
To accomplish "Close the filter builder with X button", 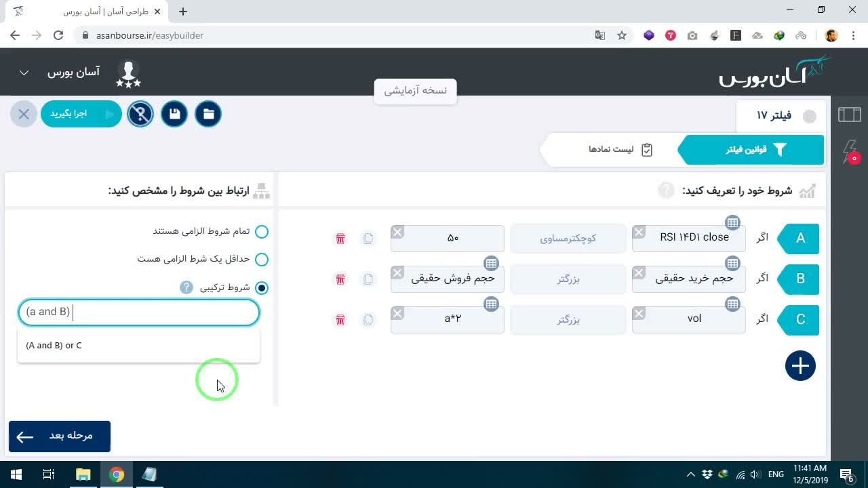I will pyautogui.click(x=24, y=114).
